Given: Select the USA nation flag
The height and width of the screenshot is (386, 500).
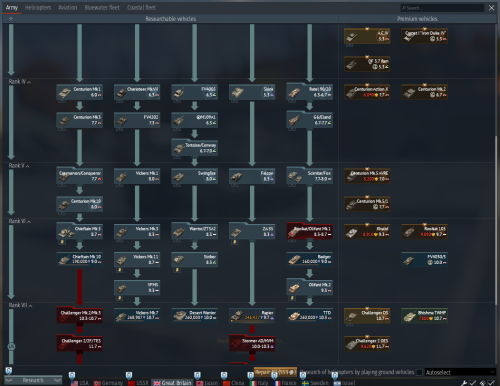Looking at the screenshot, I should click(x=80, y=383).
